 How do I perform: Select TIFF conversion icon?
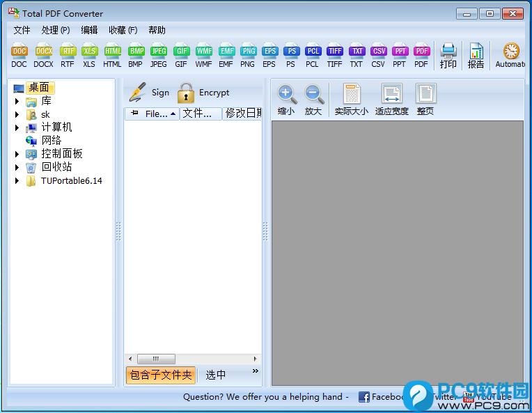(334, 55)
